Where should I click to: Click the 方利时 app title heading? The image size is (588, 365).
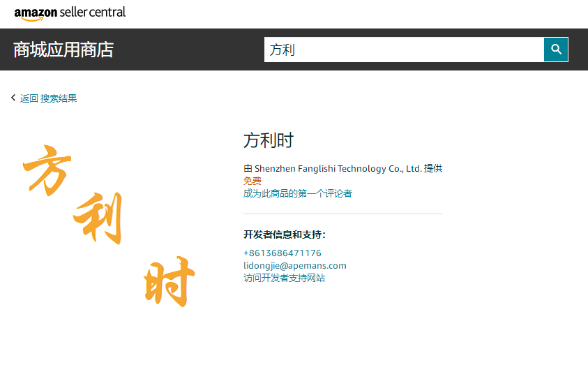click(269, 141)
